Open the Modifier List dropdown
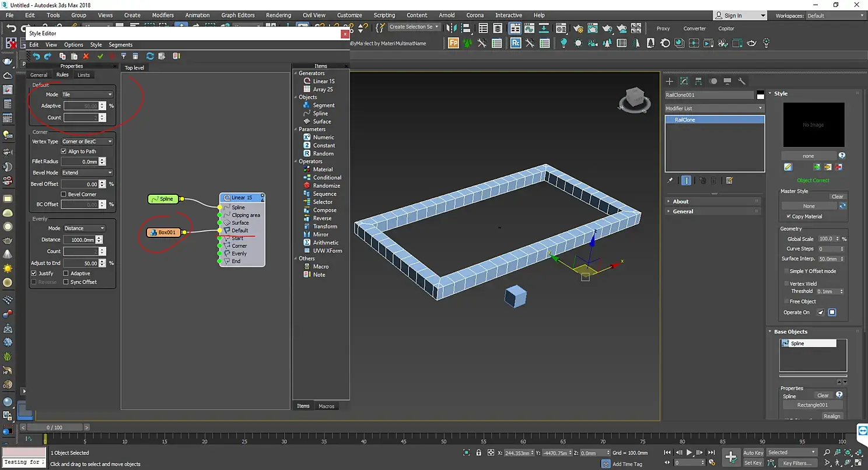This screenshot has width=868, height=470. click(x=714, y=108)
